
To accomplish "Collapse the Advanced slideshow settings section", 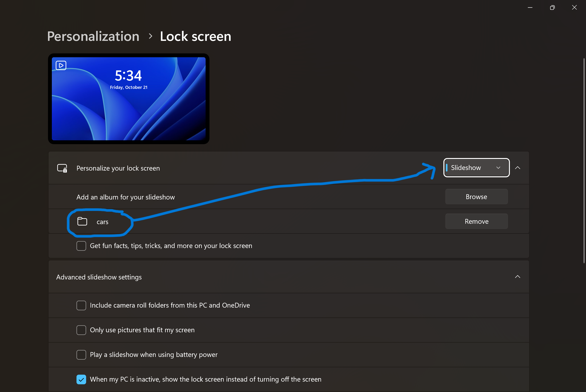I will coord(518,277).
